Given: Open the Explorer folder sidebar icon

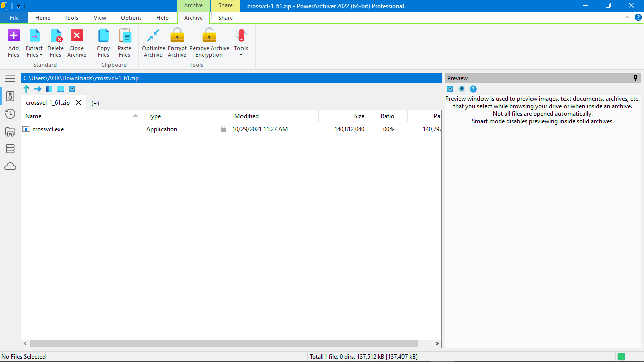Looking at the screenshot, I should pos(10,132).
